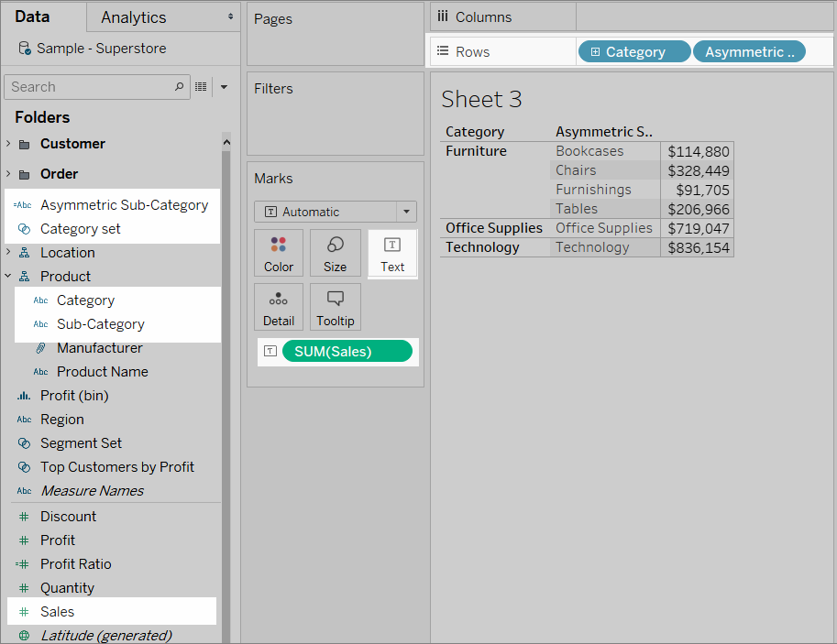This screenshot has width=837, height=644.
Task: Open the Detail marks card
Action: coord(279,307)
